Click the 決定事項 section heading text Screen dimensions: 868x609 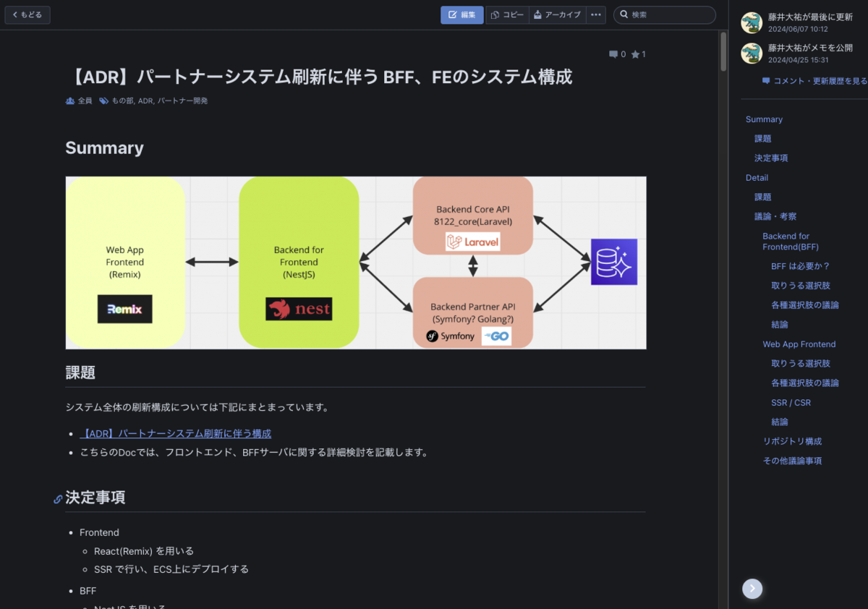click(x=95, y=498)
